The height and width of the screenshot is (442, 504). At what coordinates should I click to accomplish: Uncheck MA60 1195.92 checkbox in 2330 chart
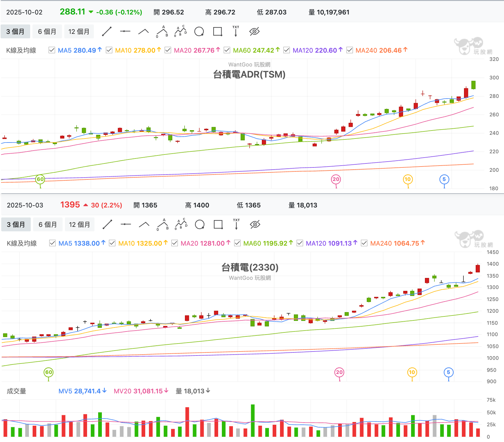point(238,243)
